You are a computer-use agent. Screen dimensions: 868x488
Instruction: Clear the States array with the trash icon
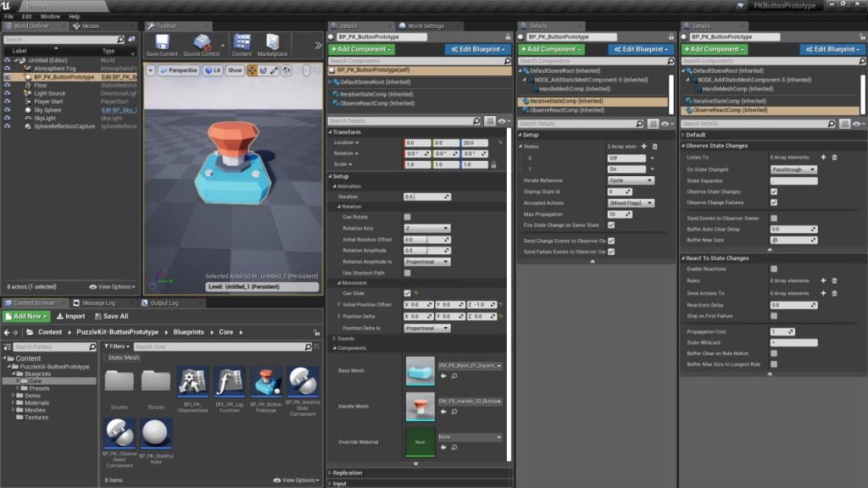[x=655, y=147]
